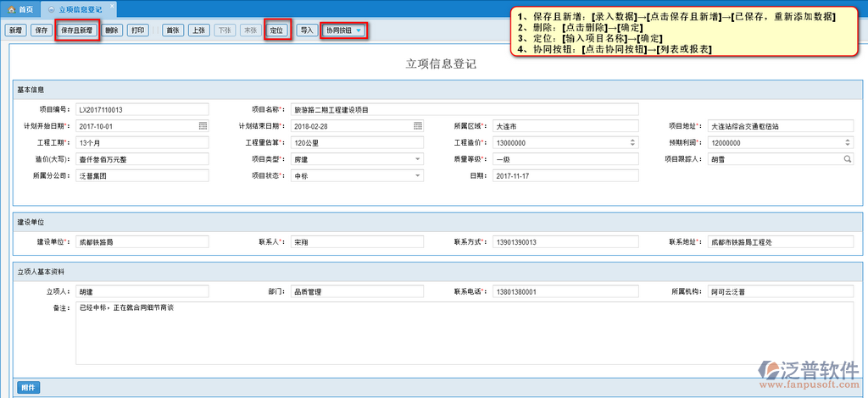868x398 pixels.
Task: Click the 导入 button
Action: click(x=306, y=30)
